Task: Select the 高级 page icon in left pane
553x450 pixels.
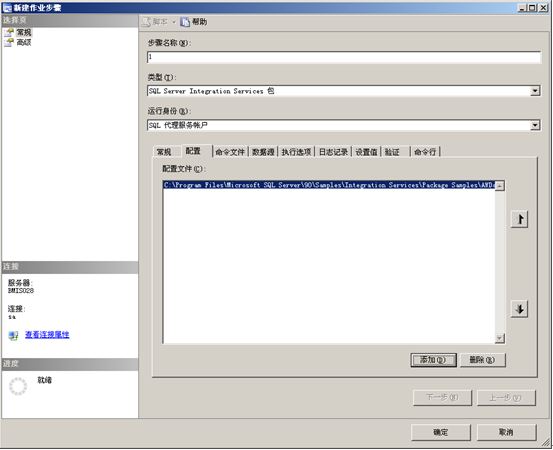Action: [9, 43]
